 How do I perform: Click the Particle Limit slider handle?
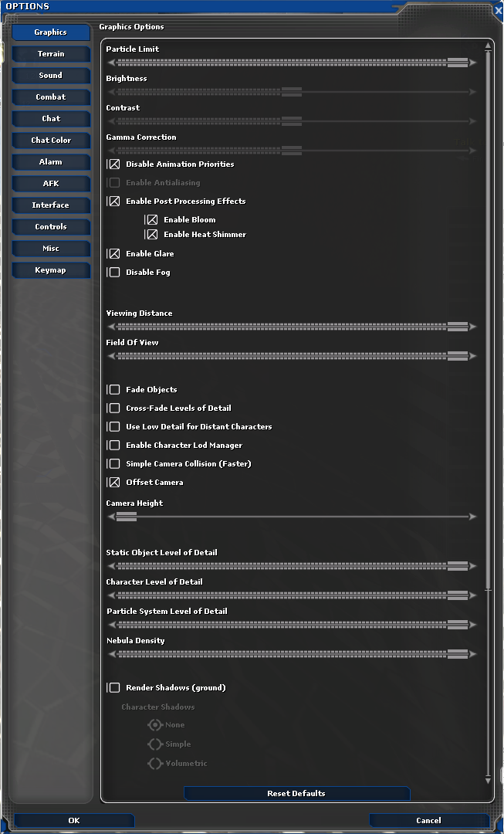point(458,63)
